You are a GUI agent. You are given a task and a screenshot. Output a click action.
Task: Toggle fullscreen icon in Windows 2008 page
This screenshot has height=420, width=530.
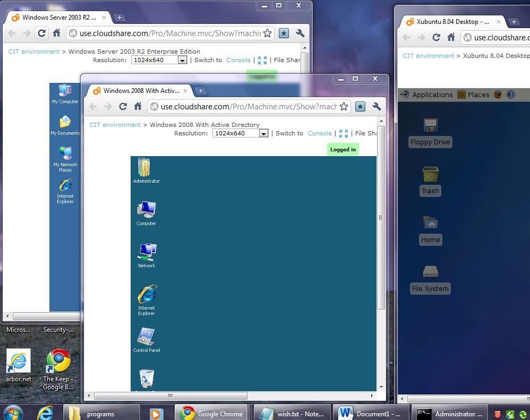344,133
